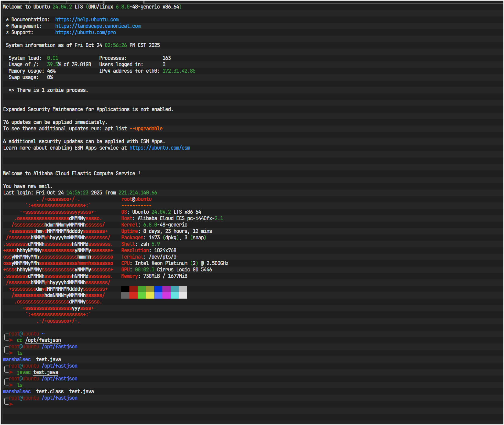This screenshot has width=504, height=425.
Task: Click the white swatch in the bottom row
Action: click(x=183, y=295)
